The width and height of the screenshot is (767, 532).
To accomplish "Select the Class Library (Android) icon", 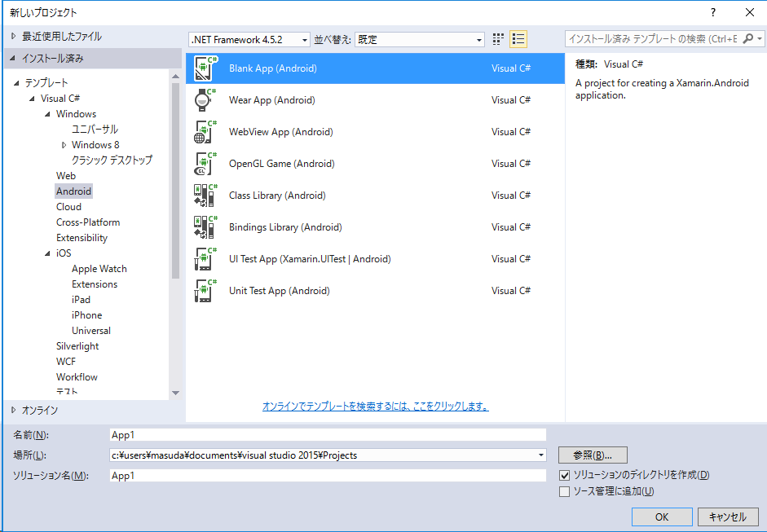I will [x=205, y=196].
